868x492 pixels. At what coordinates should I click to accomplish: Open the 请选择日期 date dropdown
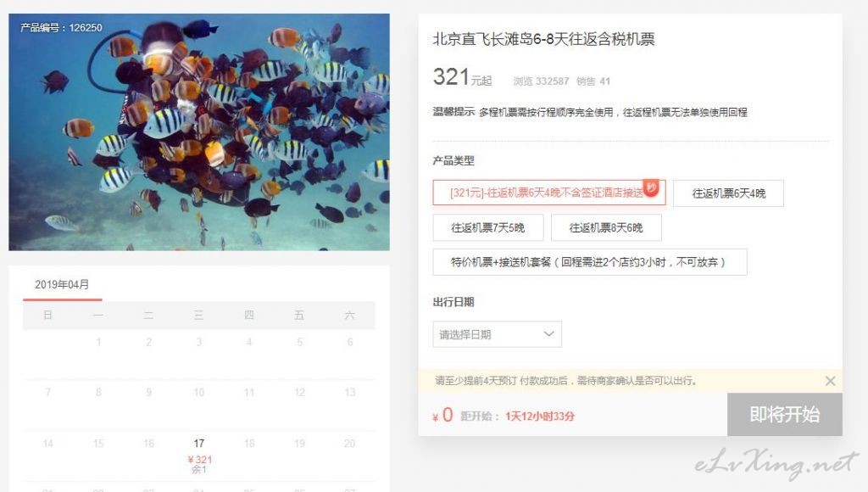[497, 334]
